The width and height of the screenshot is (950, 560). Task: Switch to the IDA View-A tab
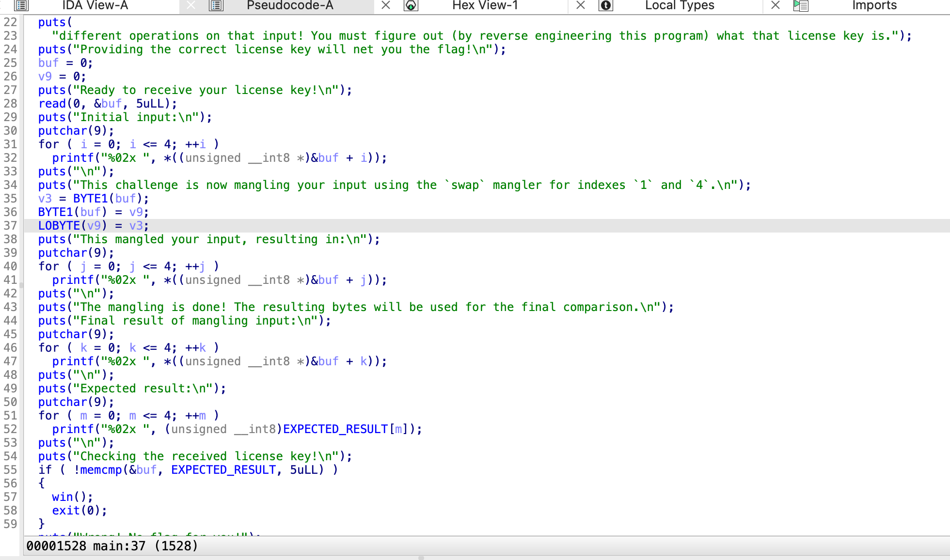tap(95, 5)
